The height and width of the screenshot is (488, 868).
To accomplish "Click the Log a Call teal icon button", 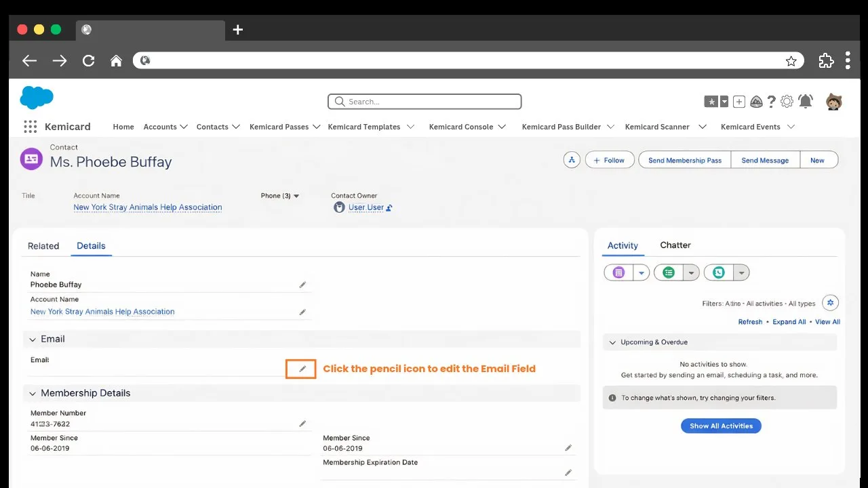I will [x=719, y=272].
